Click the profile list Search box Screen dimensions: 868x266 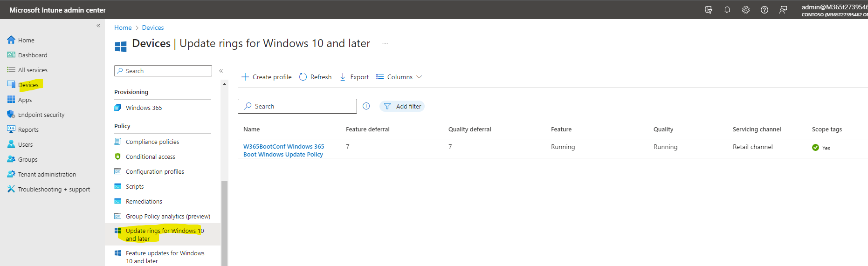coord(297,106)
